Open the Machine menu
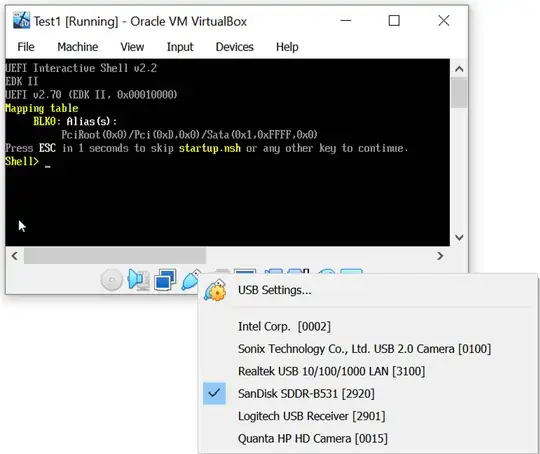 coord(78,47)
